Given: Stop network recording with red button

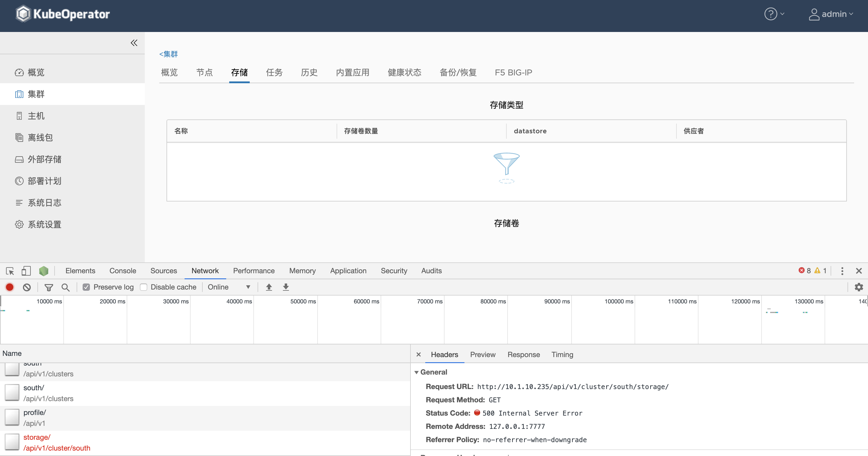Looking at the screenshot, I should [9, 287].
